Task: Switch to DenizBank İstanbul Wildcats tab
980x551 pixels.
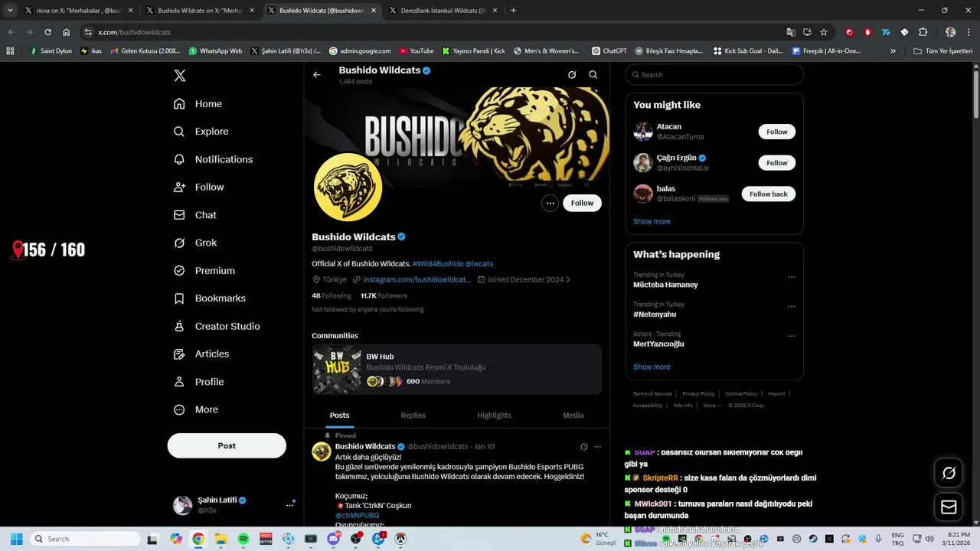Action: tap(444, 11)
